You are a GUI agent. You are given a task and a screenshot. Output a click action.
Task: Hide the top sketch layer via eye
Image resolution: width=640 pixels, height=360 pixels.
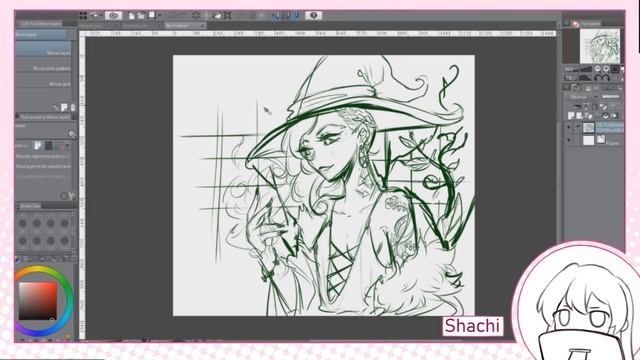[568, 127]
